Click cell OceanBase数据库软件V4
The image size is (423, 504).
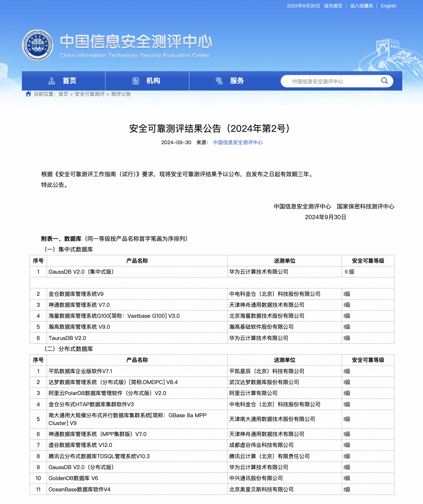[137, 490]
